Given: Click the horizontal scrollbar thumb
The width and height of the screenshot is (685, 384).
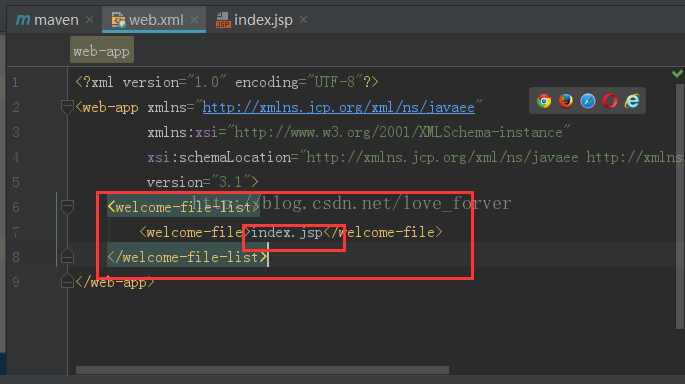Looking at the screenshot, I should coord(262,370).
